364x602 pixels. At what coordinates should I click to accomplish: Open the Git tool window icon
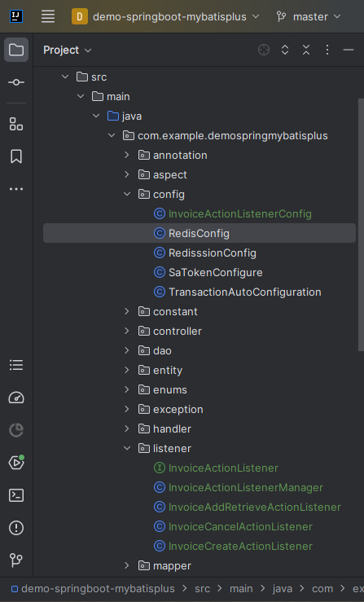16,560
